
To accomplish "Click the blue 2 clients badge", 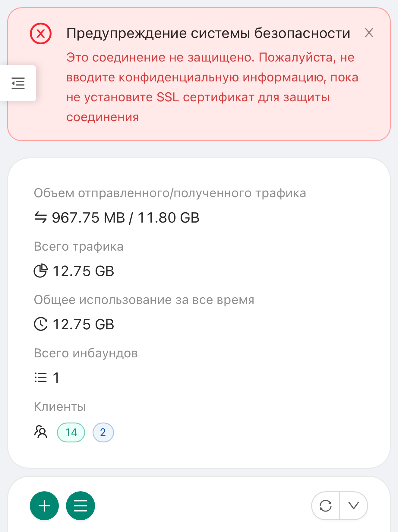I will (x=103, y=432).
